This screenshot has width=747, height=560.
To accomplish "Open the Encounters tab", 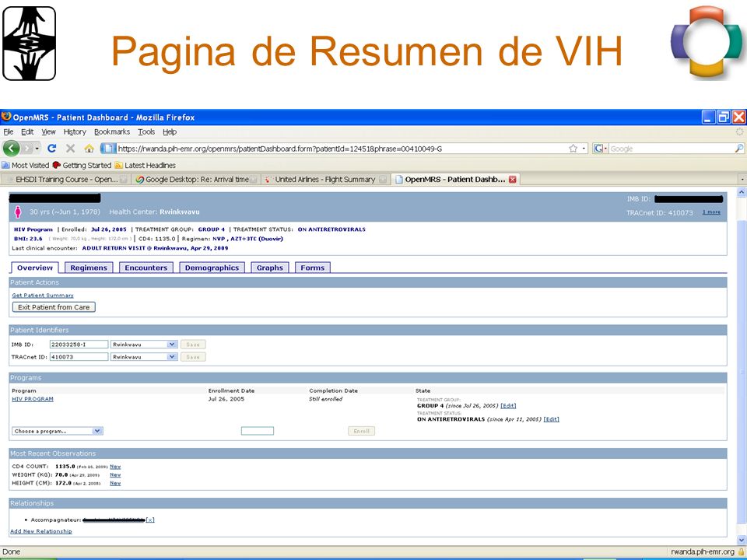I will (x=146, y=268).
